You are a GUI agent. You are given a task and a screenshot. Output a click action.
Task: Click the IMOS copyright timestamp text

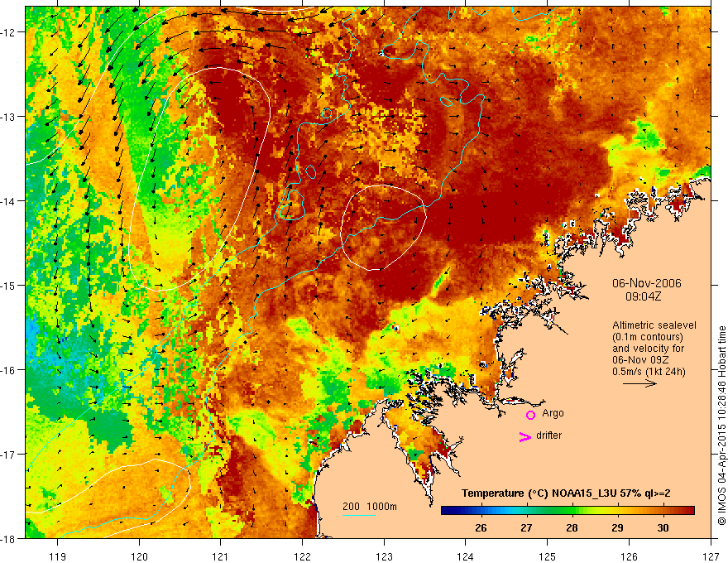721,426
